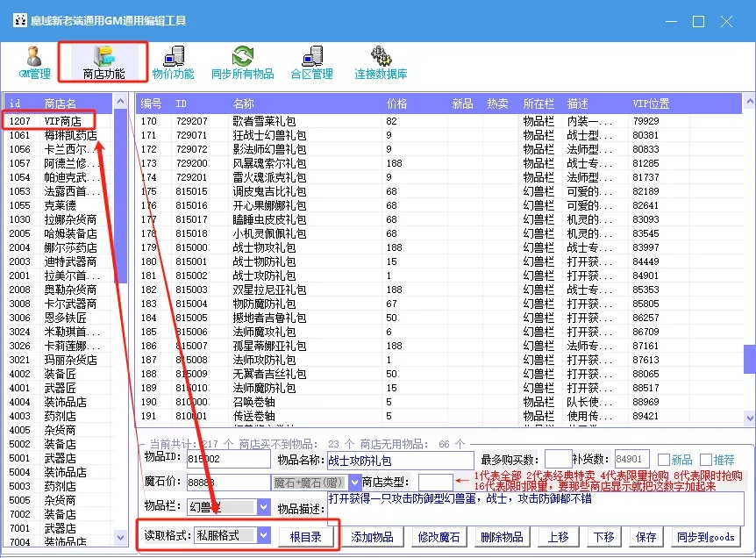Click the 所在栏 column header
The height and width of the screenshot is (558, 756).
click(x=538, y=104)
